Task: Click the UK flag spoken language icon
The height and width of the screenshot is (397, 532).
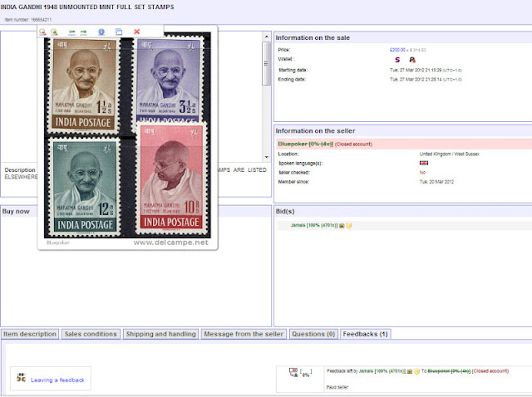Action: click(424, 163)
